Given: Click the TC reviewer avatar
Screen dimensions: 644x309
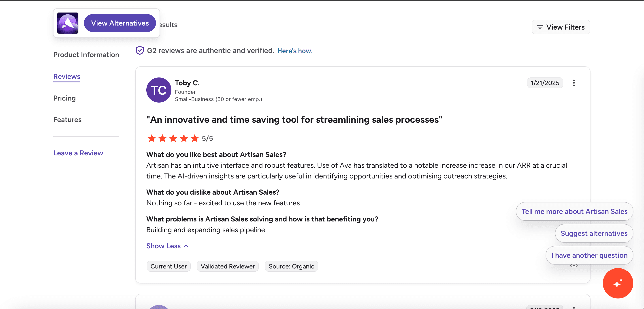Looking at the screenshot, I should pyautogui.click(x=159, y=90).
